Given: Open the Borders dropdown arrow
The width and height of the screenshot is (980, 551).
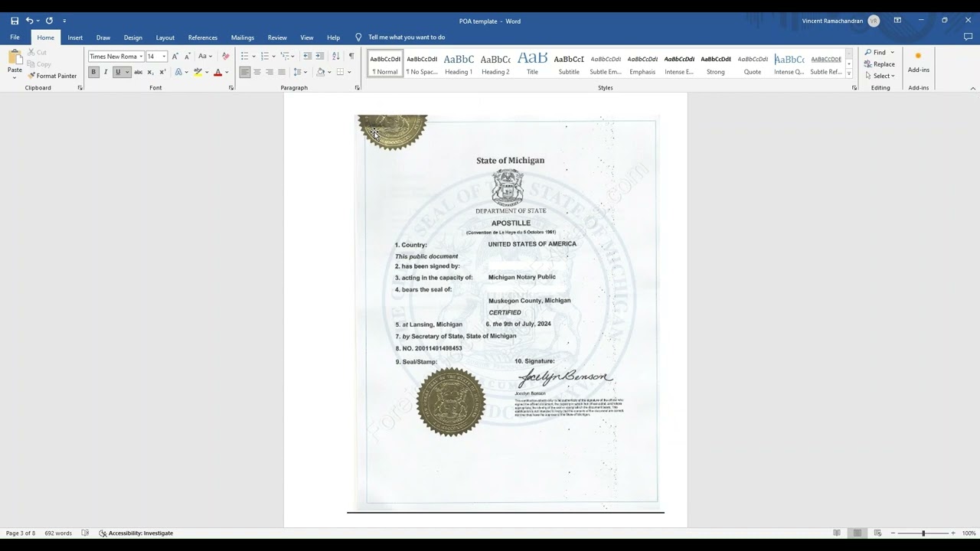Looking at the screenshot, I should pyautogui.click(x=349, y=73).
